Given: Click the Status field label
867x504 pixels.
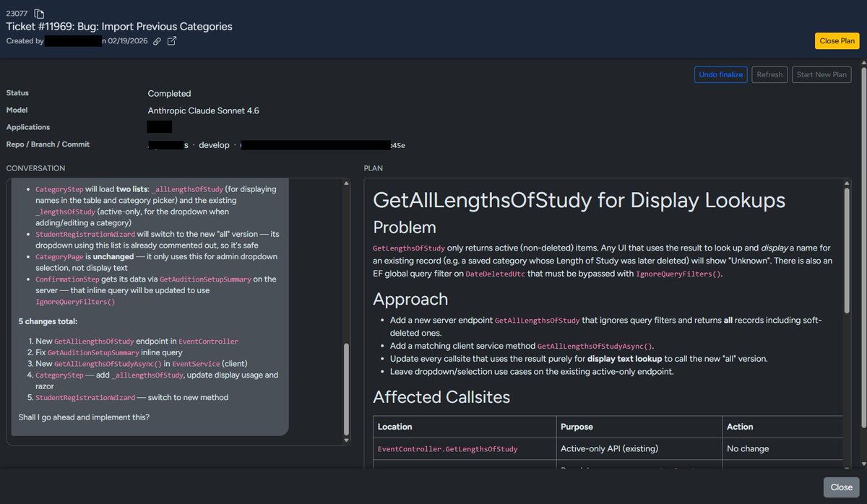Looking at the screenshot, I should [x=17, y=93].
